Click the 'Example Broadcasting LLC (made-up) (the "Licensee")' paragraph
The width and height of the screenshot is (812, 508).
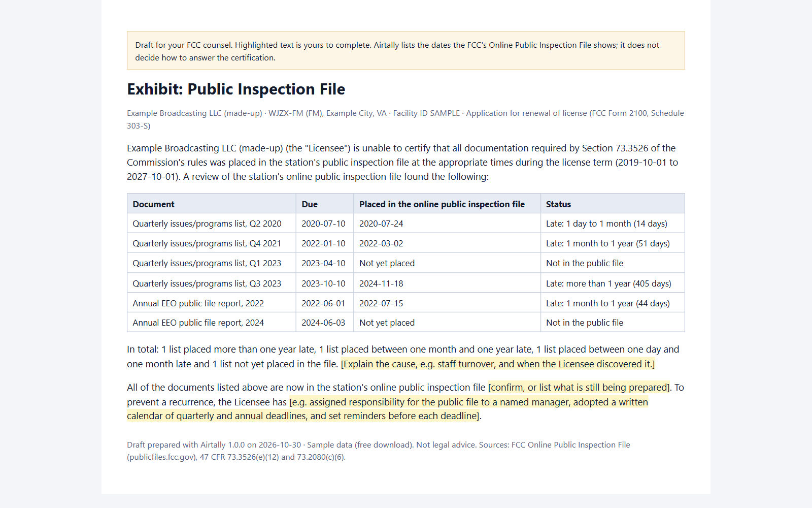(x=402, y=163)
